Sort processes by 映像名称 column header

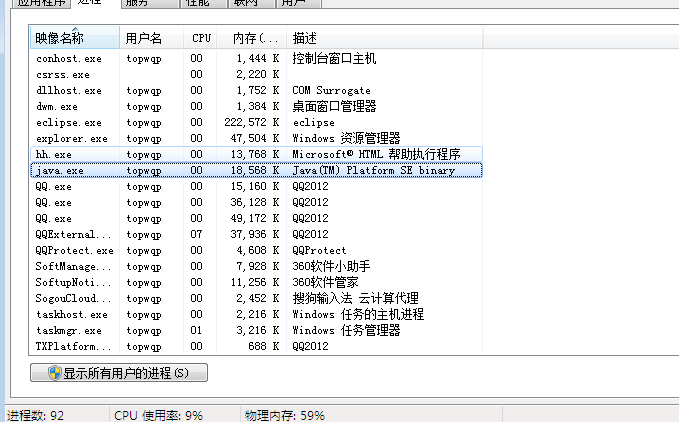tap(74, 38)
